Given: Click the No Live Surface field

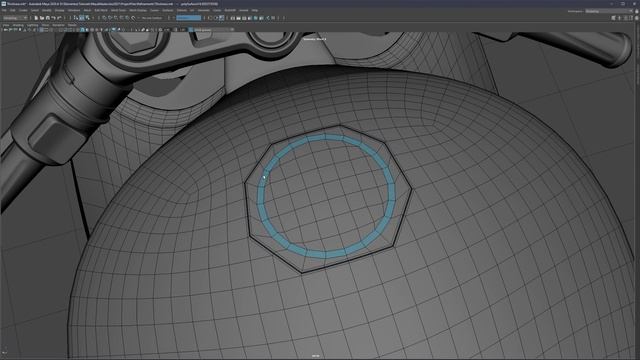Looking at the screenshot, I should tap(152, 18).
